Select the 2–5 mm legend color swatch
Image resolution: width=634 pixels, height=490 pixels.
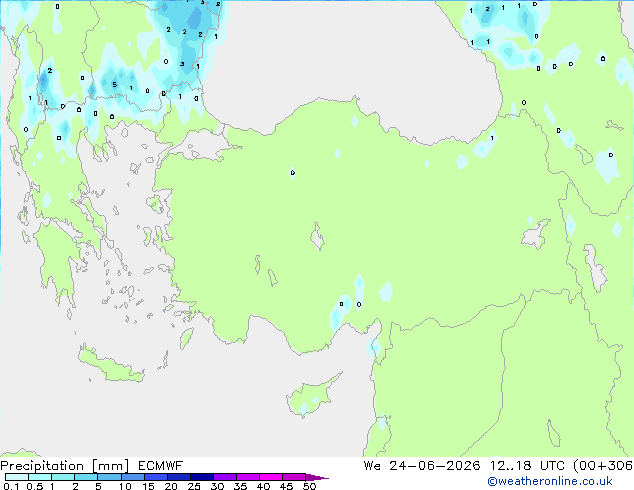(x=86, y=477)
